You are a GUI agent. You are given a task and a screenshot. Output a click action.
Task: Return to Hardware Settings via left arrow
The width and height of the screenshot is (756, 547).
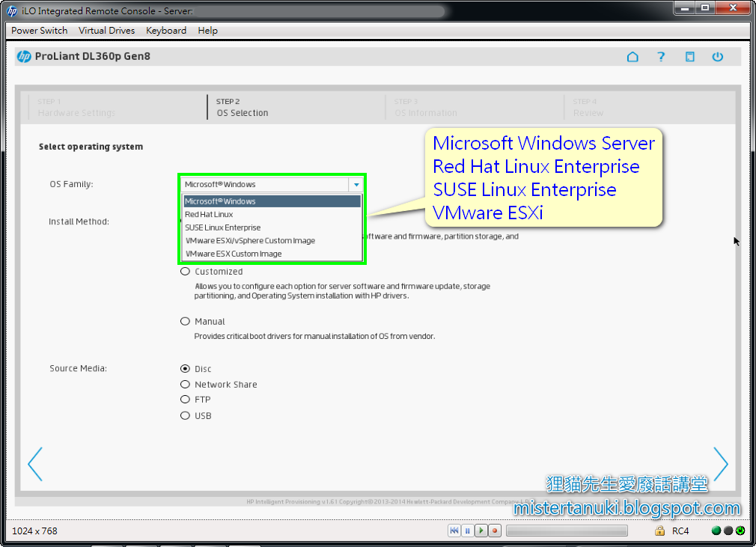35,464
